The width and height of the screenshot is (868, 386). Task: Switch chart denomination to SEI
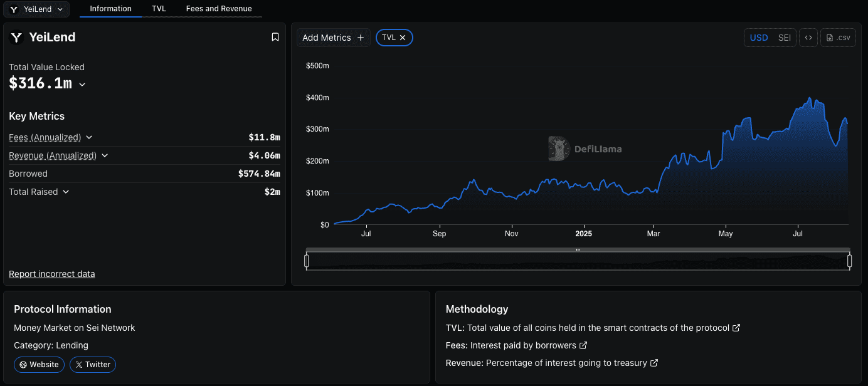point(784,38)
